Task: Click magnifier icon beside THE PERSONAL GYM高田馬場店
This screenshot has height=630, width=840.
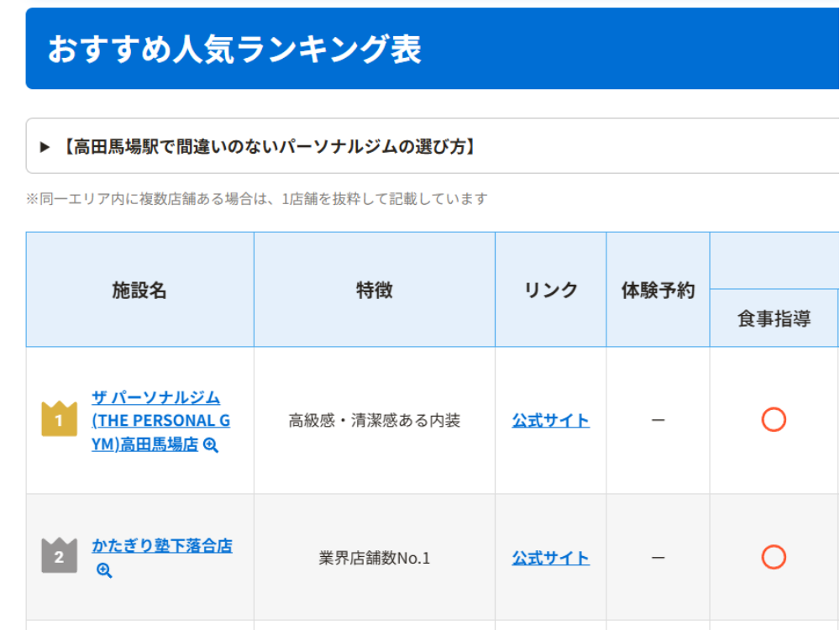Action: tap(211, 445)
